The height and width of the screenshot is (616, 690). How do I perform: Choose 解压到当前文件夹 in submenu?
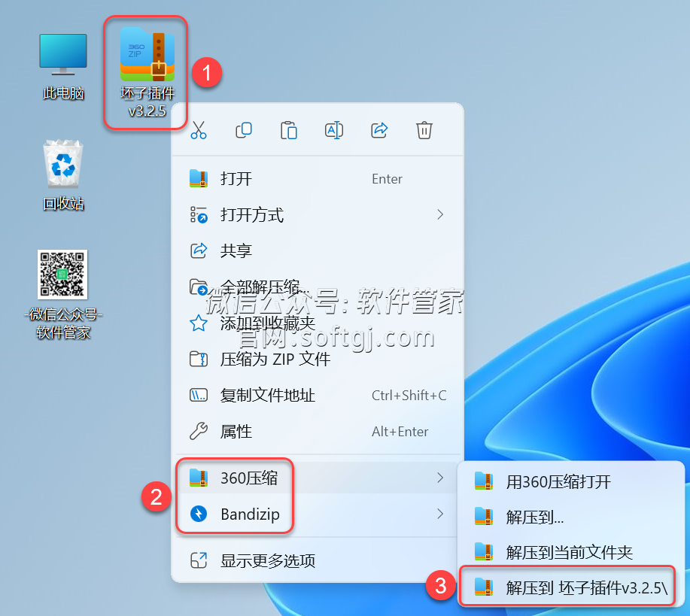pos(570,552)
